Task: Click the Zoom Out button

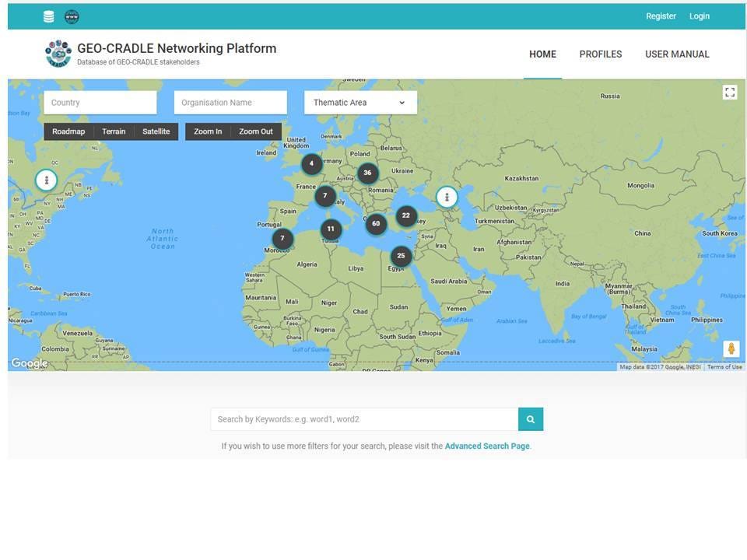Action: pos(256,131)
